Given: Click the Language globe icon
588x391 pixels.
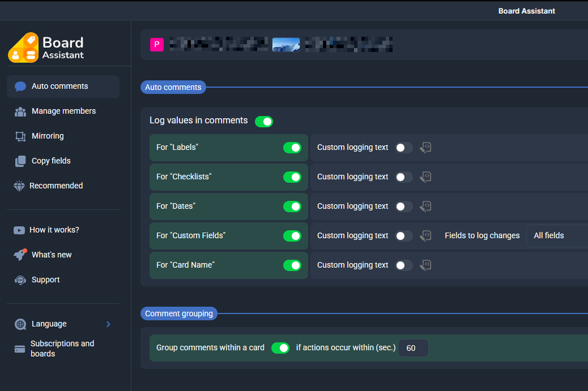Looking at the screenshot, I should coord(20,324).
